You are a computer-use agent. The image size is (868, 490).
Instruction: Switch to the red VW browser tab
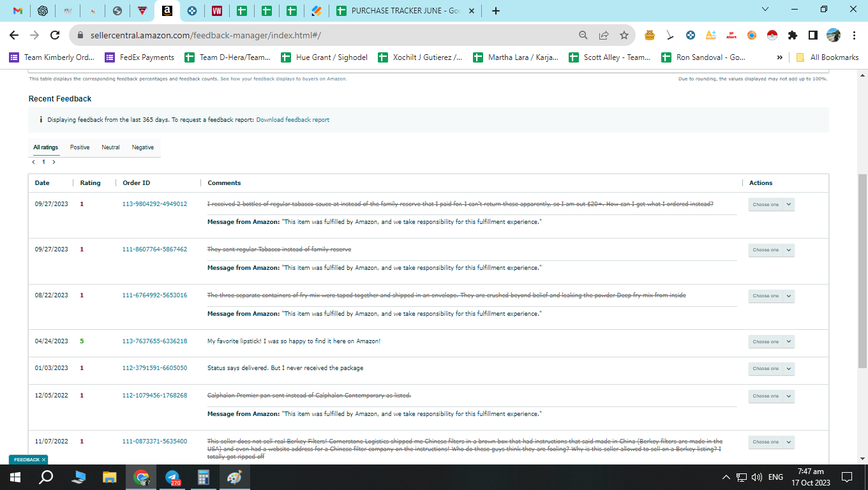click(x=216, y=11)
